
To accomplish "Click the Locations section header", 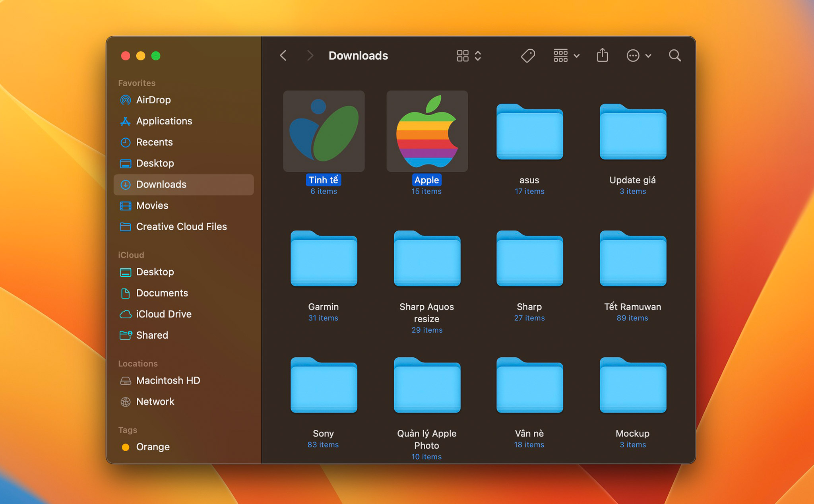I will click(138, 364).
